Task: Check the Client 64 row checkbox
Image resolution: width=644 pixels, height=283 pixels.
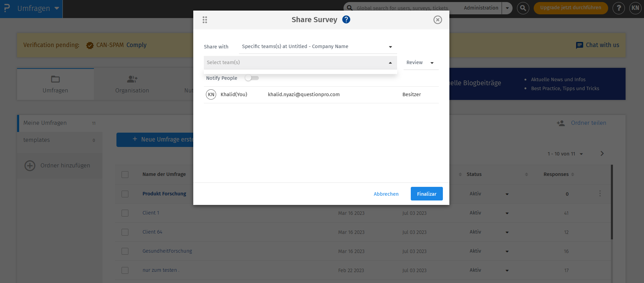Action: [x=125, y=232]
